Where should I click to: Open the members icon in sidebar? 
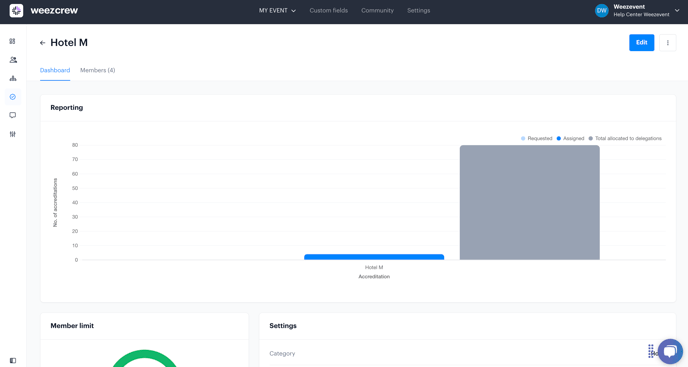pyautogui.click(x=13, y=60)
